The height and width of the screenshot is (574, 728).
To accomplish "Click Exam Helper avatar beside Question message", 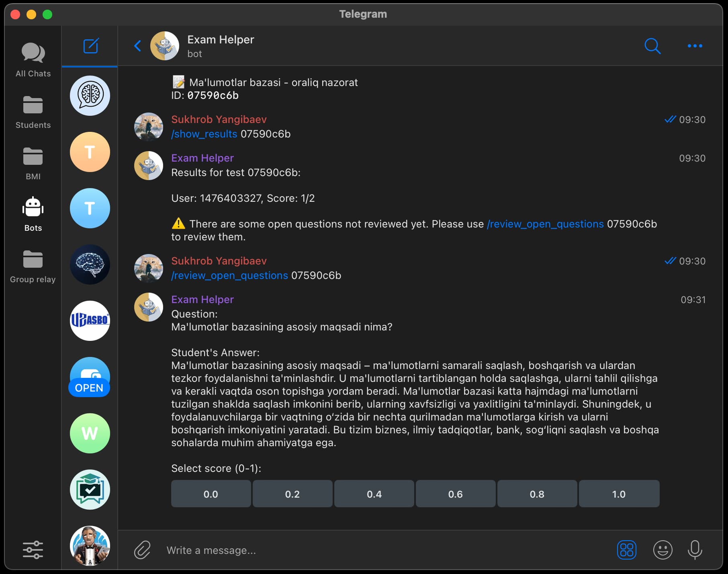I will tap(149, 307).
